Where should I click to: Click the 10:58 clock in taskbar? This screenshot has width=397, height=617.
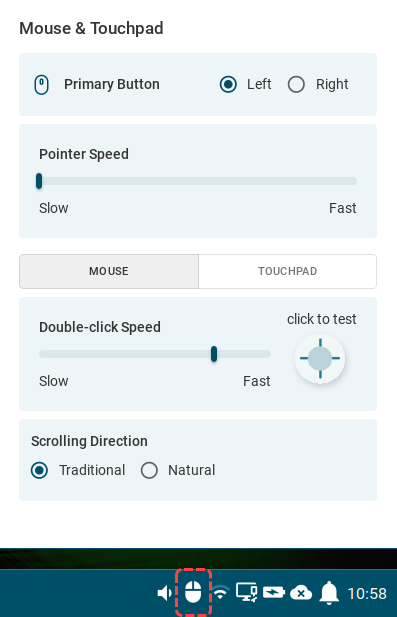367,593
